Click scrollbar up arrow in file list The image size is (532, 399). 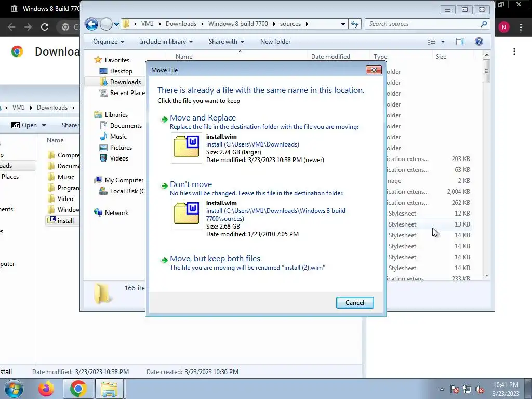pyautogui.click(x=486, y=55)
